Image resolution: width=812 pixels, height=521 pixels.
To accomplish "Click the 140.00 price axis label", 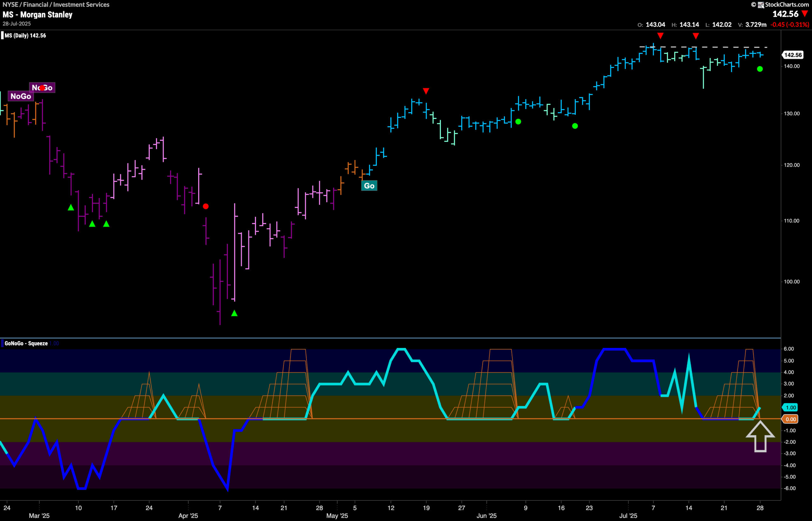I will point(792,66).
